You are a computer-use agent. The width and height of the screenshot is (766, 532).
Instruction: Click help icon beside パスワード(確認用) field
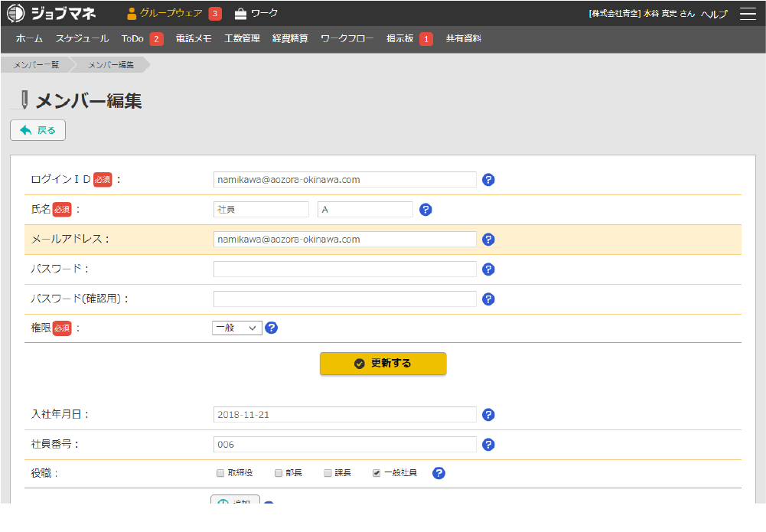pyautogui.click(x=488, y=299)
